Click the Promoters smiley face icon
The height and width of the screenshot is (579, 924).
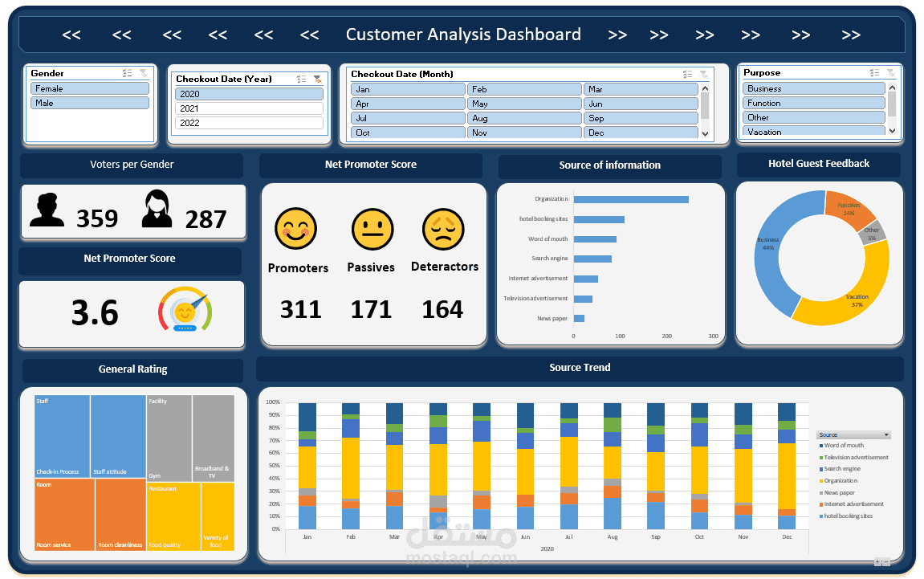coord(297,228)
